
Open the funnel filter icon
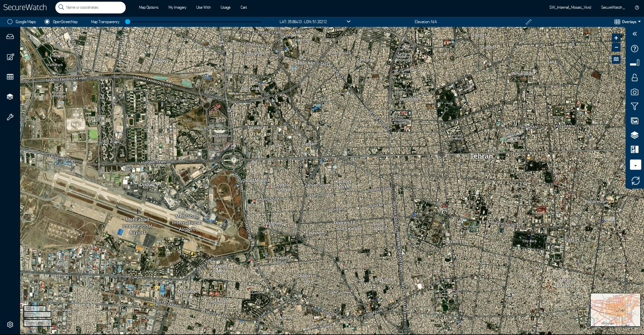click(x=635, y=106)
